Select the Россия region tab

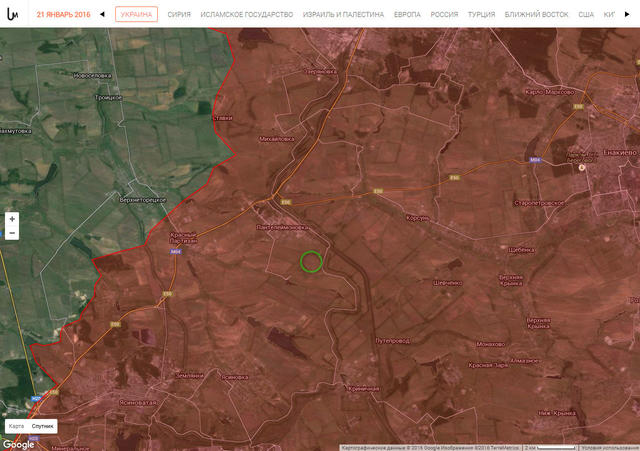click(444, 14)
